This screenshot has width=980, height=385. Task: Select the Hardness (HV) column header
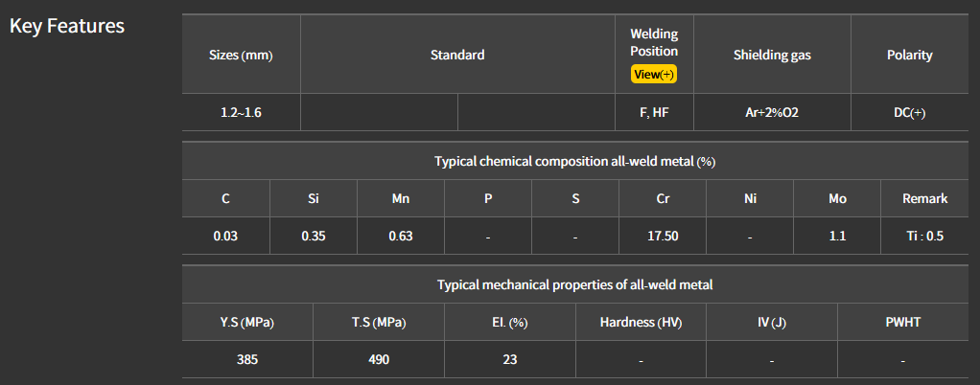641,322
